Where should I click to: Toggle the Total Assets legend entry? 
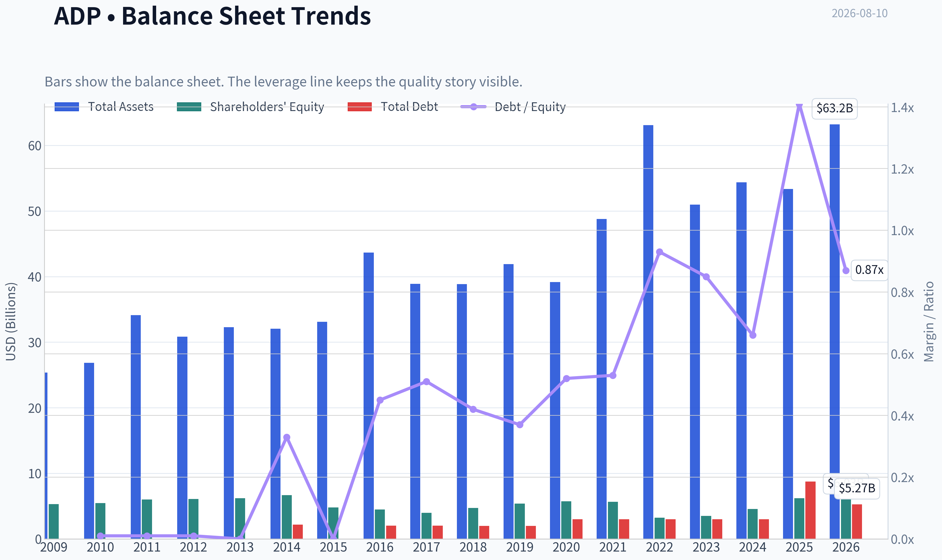104,107
